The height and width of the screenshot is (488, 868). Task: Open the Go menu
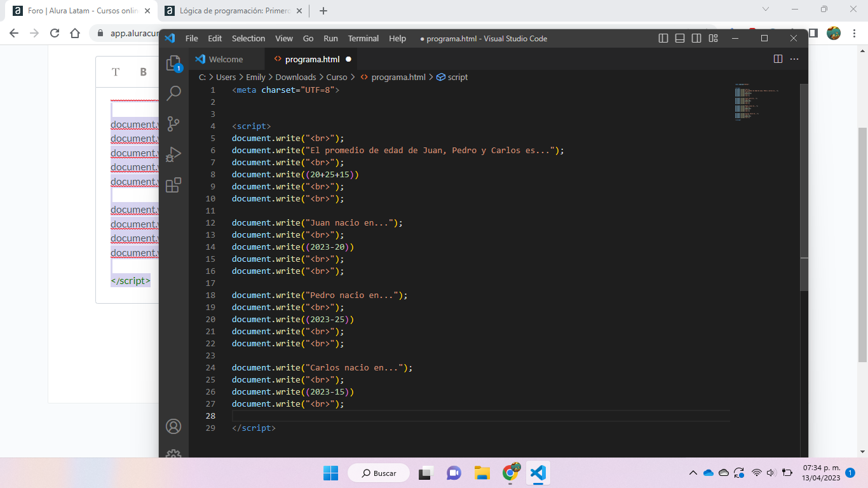click(x=308, y=38)
